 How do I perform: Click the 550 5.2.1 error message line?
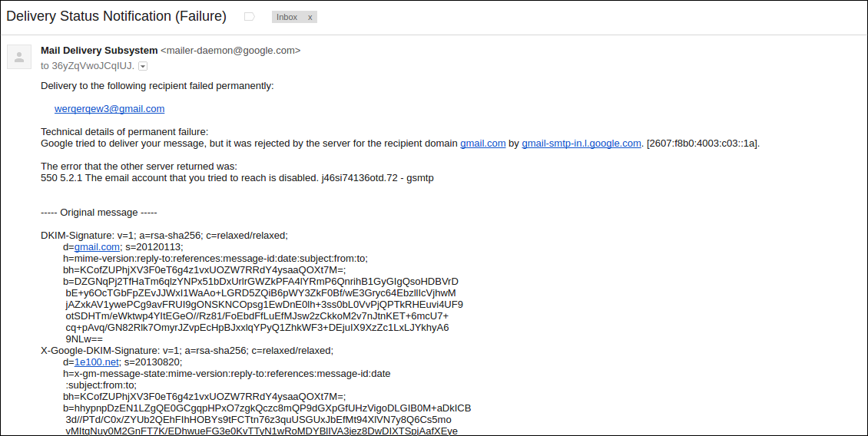coord(237,178)
